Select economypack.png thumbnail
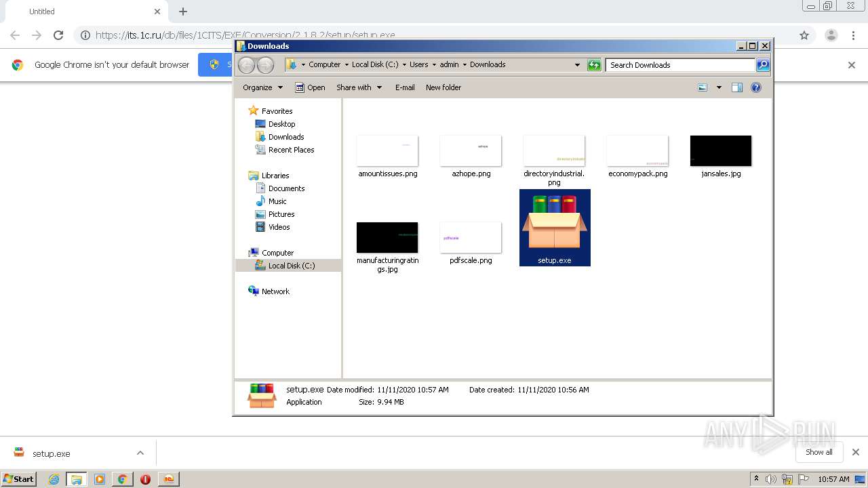The width and height of the screenshot is (868, 488). pyautogui.click(x=637, y=150)
